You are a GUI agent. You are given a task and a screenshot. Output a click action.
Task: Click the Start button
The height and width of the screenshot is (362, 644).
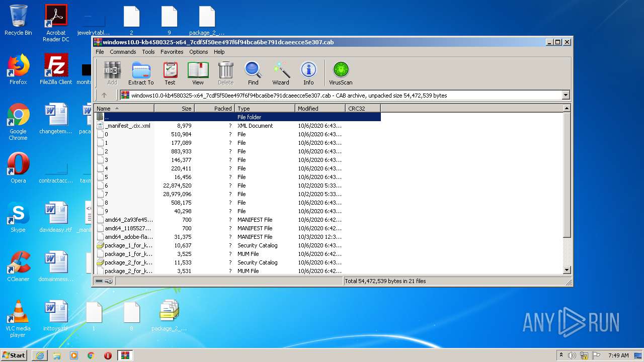(x=14, y=355)
